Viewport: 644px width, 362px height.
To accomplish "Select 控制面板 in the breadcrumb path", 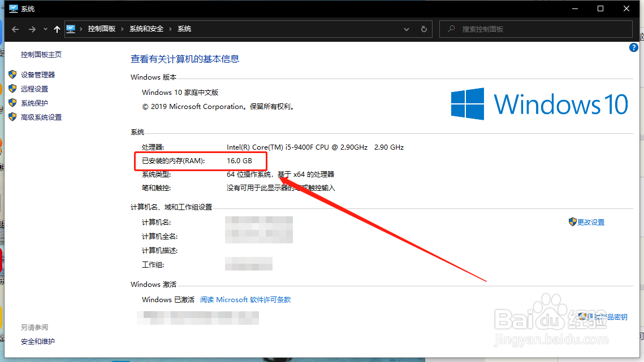I will point(103,29).
